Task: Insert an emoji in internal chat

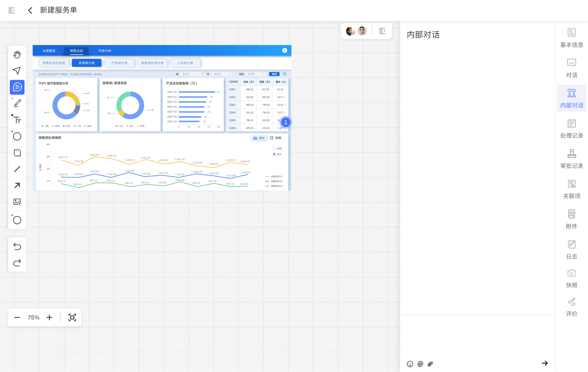Action: pyautogui.click(x=410, y=364)
